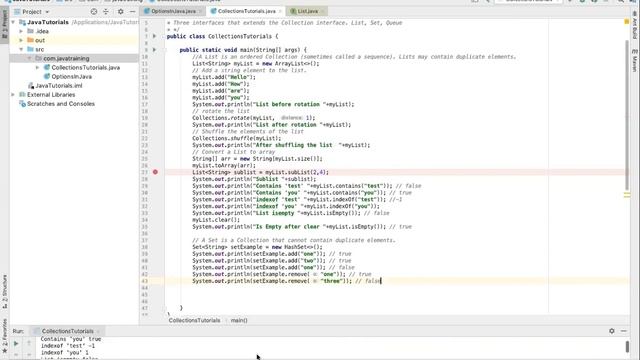This screenshot has width=640, height=360.
Task: Select the com.javatraining package
Action: click(x=66, y=58)
